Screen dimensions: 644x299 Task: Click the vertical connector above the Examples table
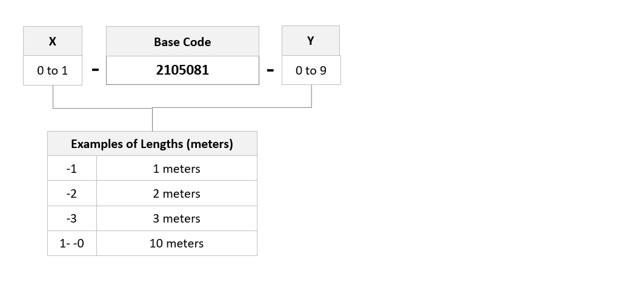(x=153, y=119)
